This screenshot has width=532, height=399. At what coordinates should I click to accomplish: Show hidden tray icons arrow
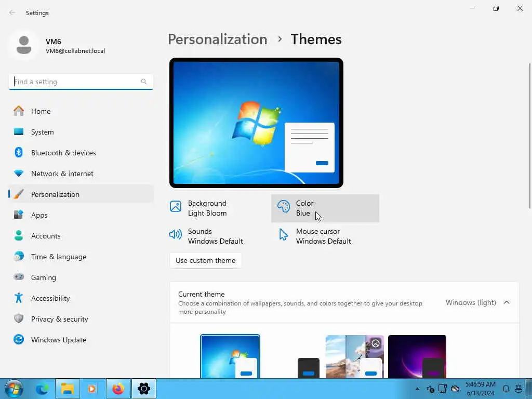coord(417,389)
